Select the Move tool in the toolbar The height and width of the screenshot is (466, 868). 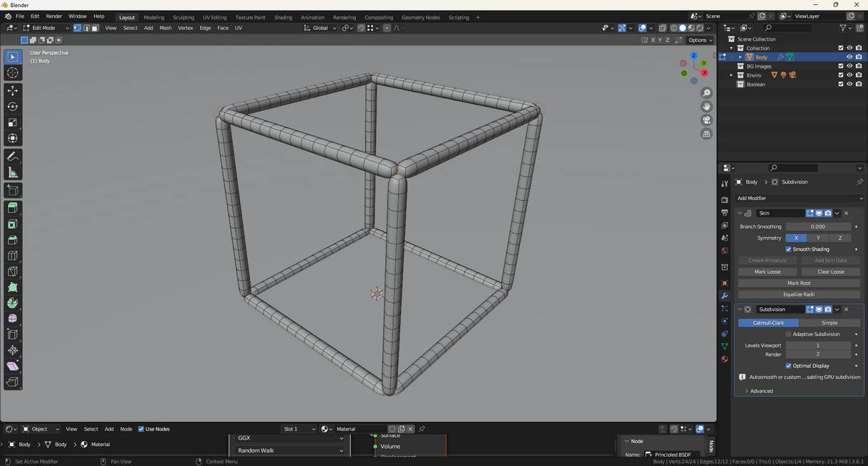(13, 90)
